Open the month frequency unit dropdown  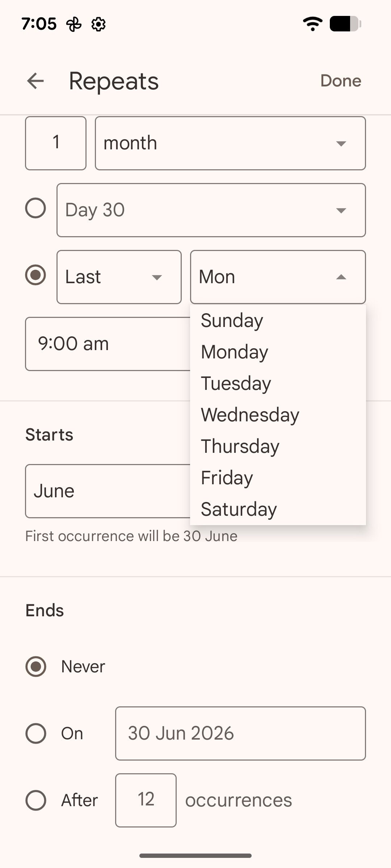[x=230, y=143]
